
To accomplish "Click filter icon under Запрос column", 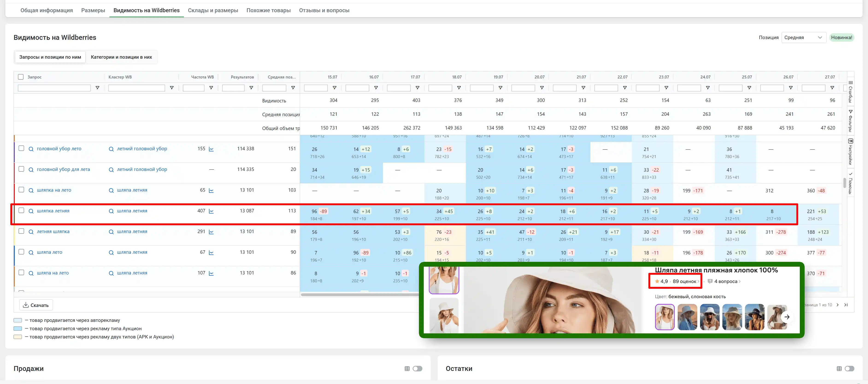I will (97, 88).
